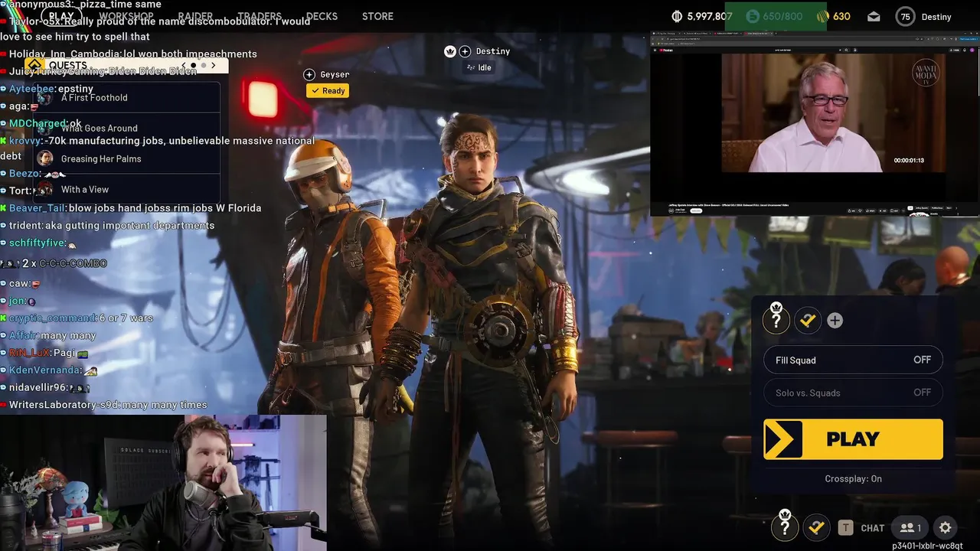The width and height of the screenshot is (980, 551).
Task: Toggle the Solo vs. Squads option
Action: 853,393
